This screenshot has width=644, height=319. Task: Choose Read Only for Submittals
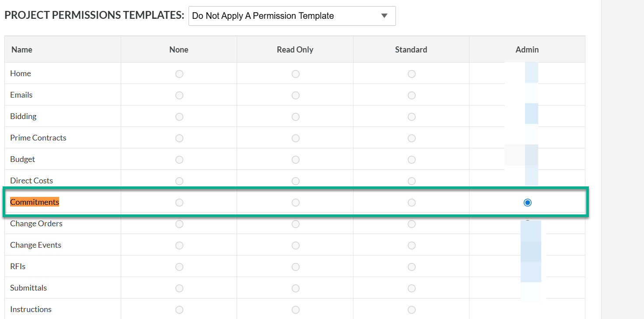tap(296, 288)
